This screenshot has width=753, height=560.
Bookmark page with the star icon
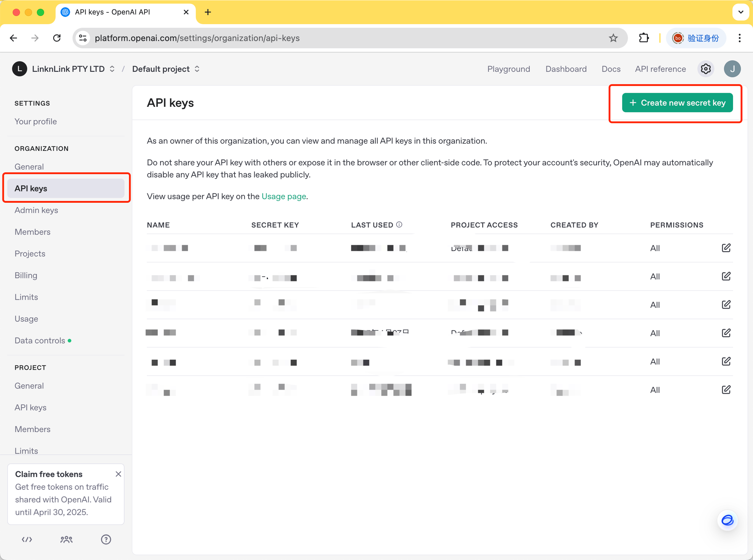(x=613, y=38)
